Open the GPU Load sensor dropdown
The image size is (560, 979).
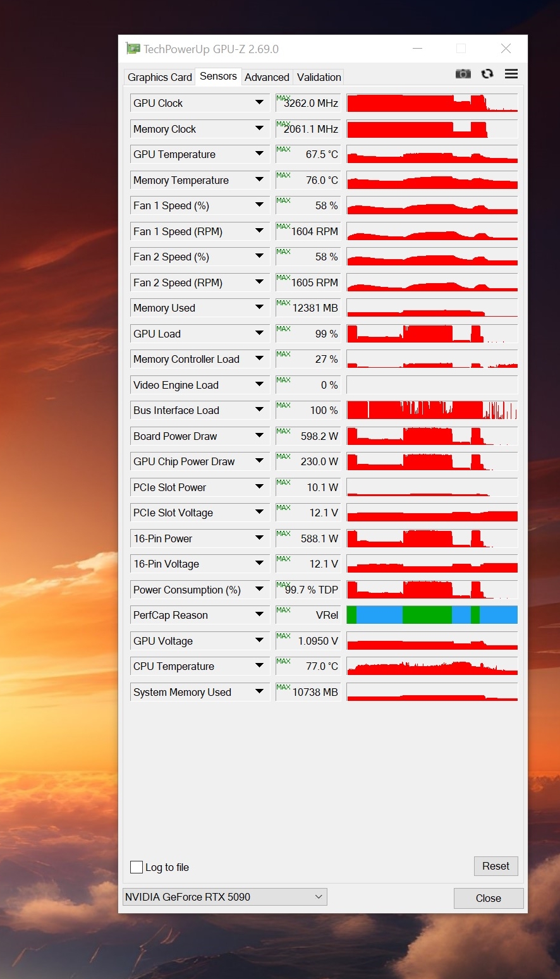click(x=259, y=333)
